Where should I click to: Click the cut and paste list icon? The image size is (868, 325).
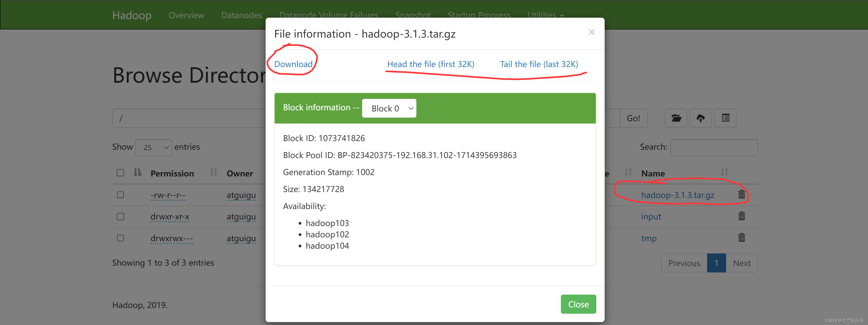click(x=725, y=118)
